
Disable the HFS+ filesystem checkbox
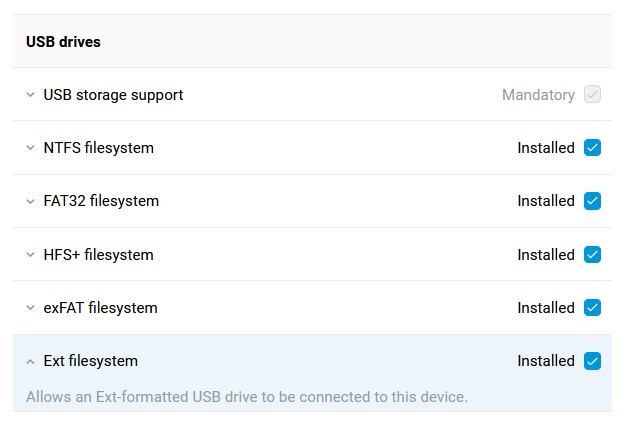(592, 255)
